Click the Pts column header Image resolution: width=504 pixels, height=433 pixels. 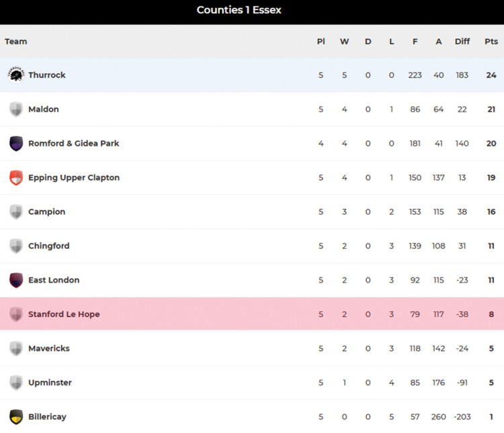click(x=491, y=42)
